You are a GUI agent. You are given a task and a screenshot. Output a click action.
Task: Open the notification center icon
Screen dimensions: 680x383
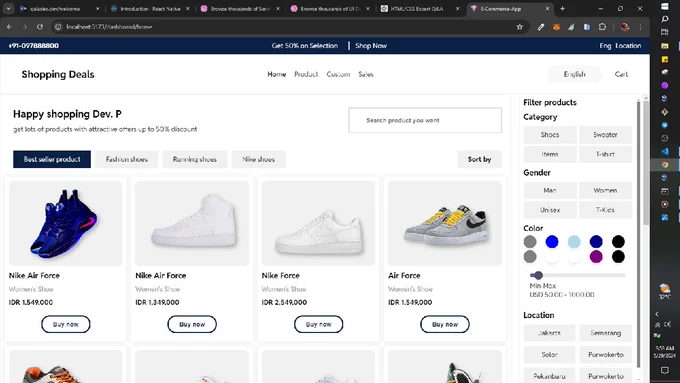click(x=665, y=370)
